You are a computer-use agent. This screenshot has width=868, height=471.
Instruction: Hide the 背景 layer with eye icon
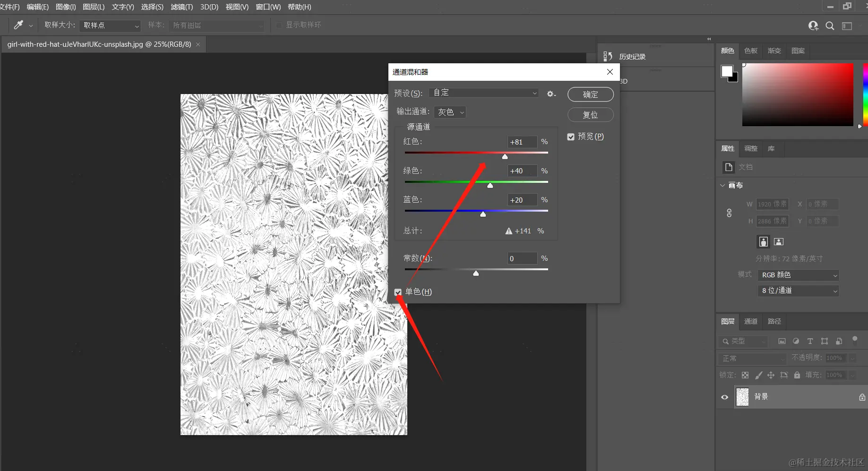pos(724,397)
